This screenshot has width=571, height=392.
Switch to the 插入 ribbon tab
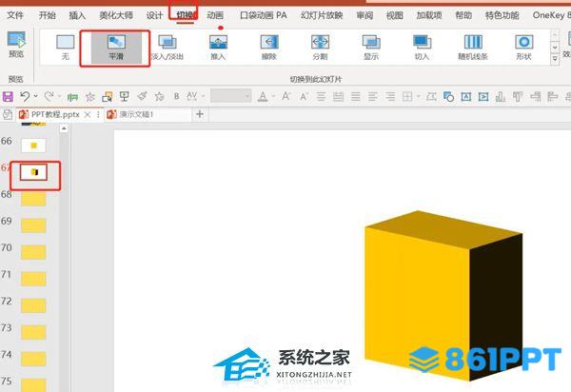(x=77, y=15)
